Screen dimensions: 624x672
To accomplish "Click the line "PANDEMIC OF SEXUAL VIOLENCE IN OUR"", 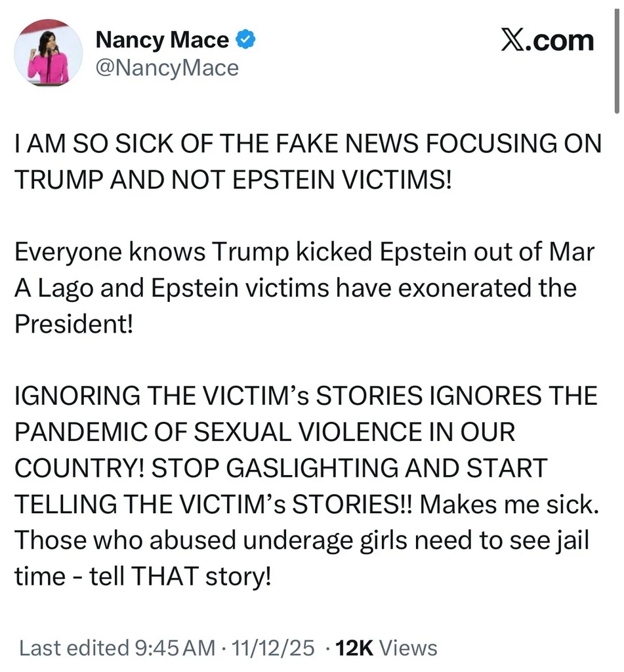I will (264, 433).
